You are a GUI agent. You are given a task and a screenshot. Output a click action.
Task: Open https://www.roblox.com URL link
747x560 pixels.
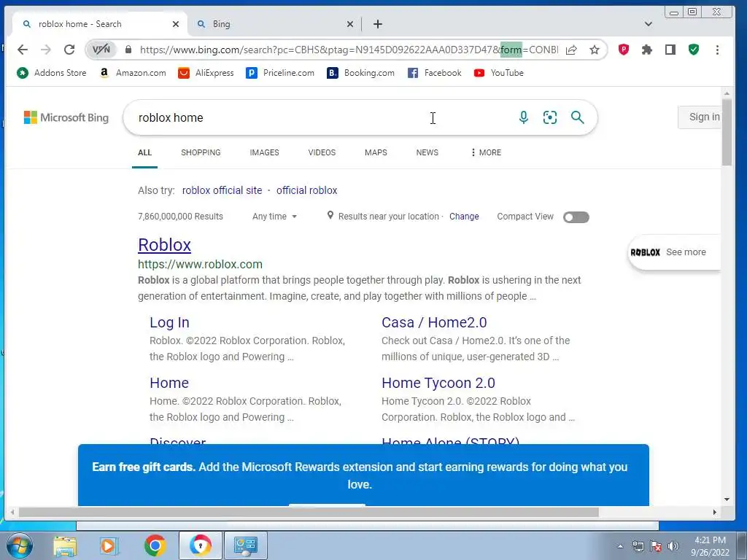[200, 264]
